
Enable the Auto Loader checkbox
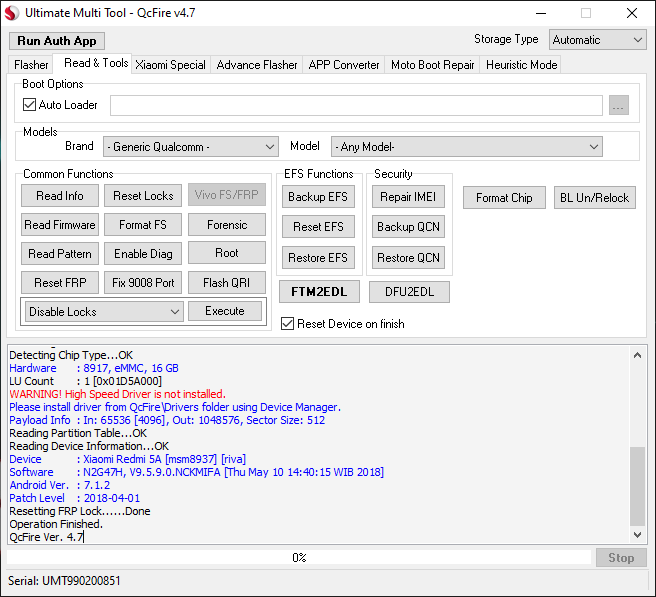tap(29, 105)
